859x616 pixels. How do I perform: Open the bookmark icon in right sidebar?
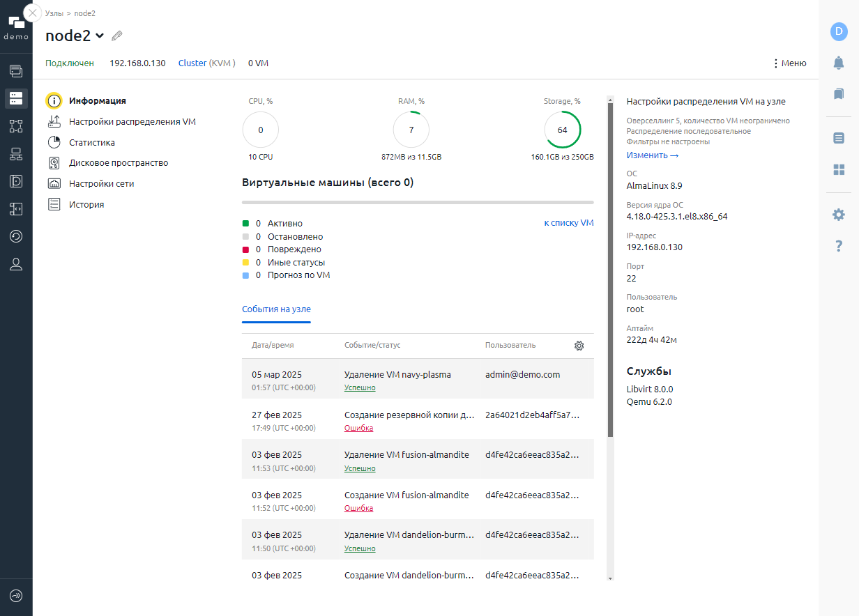[x=839, y=93]
